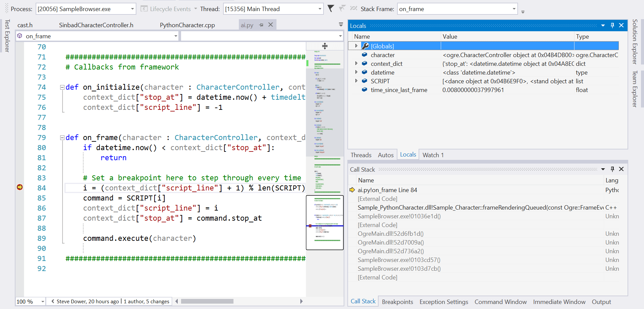Click the wrench icon beside [Globals]

pyautogui.click(x=365, y=46)
